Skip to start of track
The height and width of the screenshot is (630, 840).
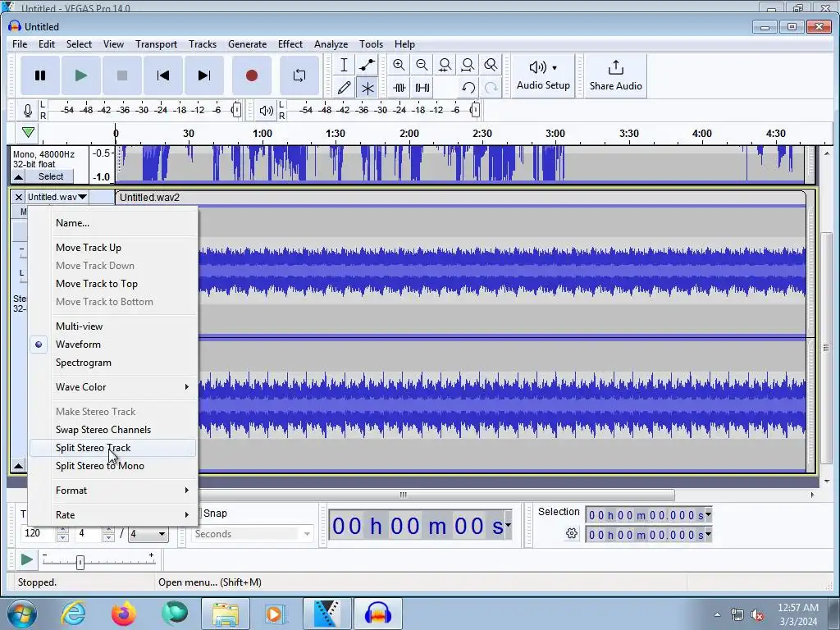pos(163,75)
